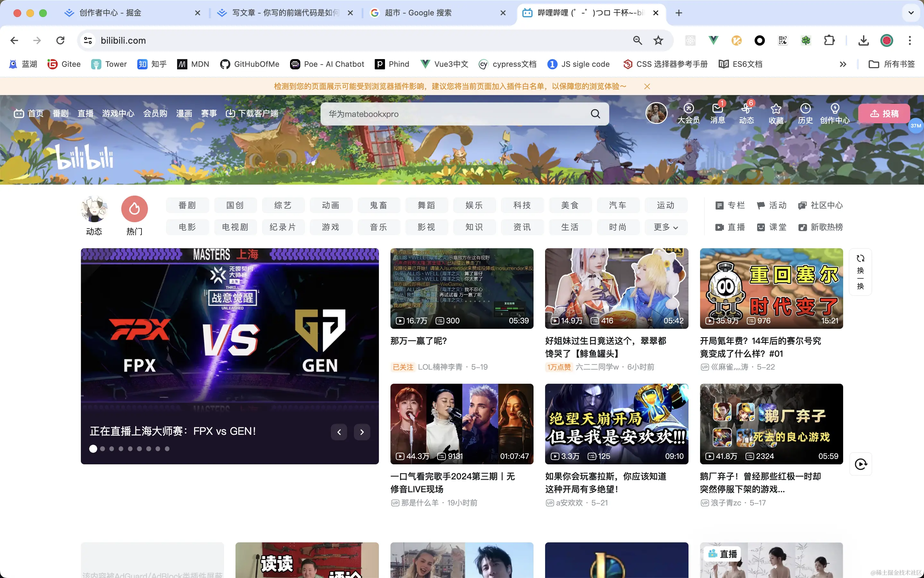Image resolution: width=924 pixels, height=578 pixels.
Task: Dismiss the plugin warning banner with X
Action: (x=647, y=86)
